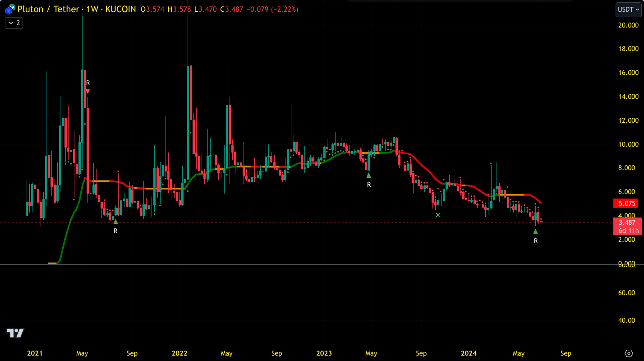Image resolution: width=644 pixels, height=361 pixels.
Task: Click the 2023 label on time axis
Action: [x=324, y=353]
